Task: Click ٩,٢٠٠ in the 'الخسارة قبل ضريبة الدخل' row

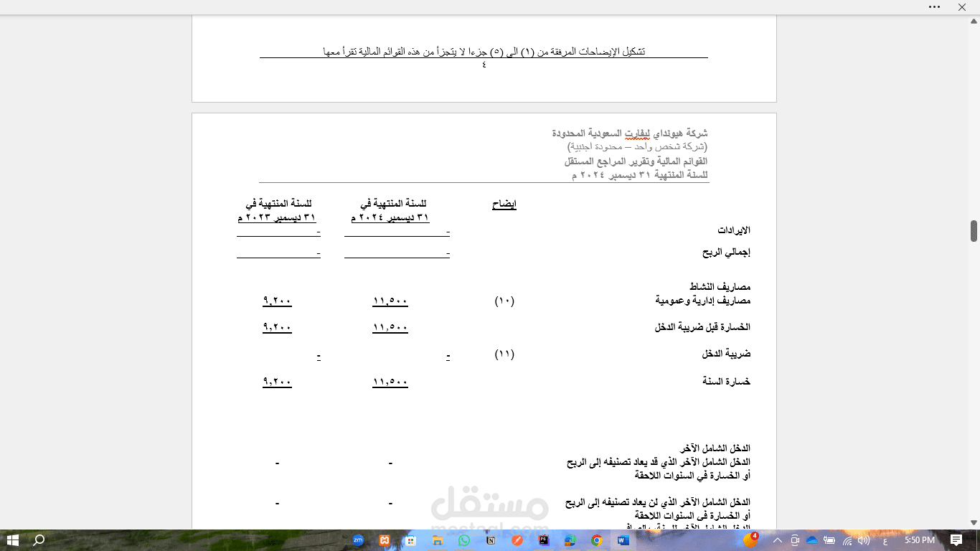Action: pyautogui.click(x=277, y=328)
